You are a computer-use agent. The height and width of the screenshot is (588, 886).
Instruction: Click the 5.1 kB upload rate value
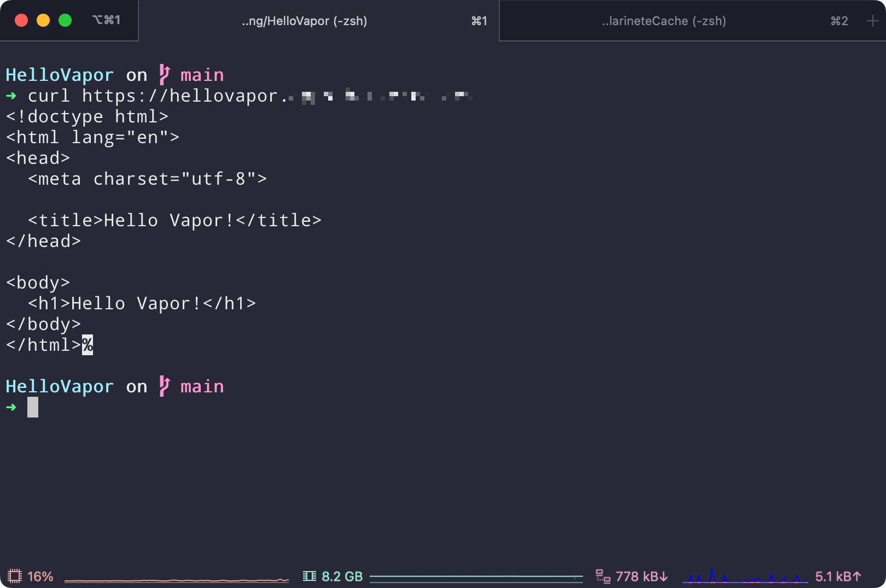(838, 577)
